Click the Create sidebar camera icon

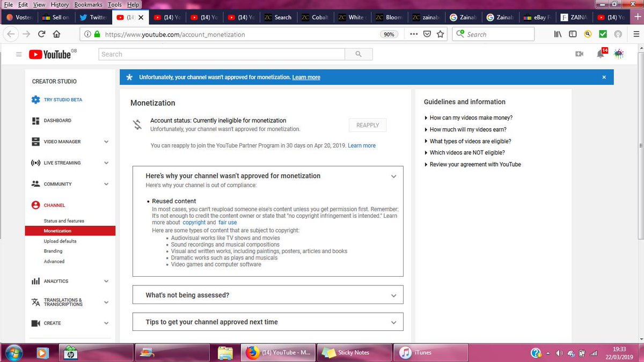pyautogui.click(x=35, y=323)
